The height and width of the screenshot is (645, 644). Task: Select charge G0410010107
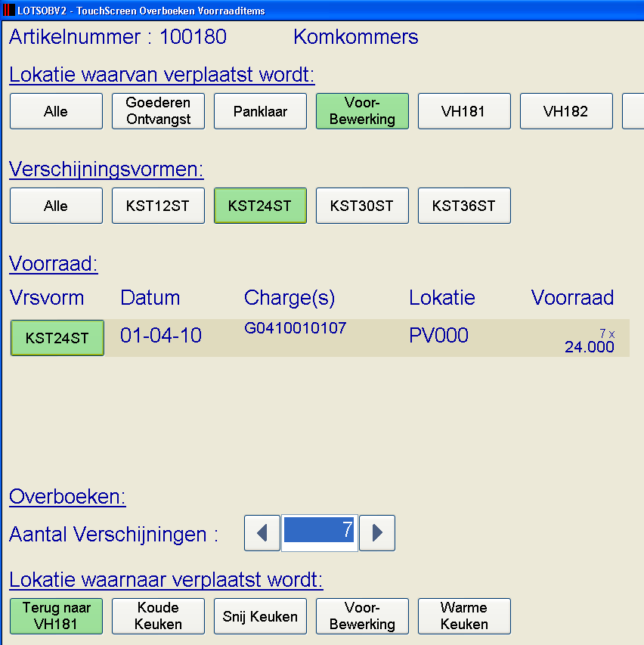pyautogui.click(x=296, y=328)
